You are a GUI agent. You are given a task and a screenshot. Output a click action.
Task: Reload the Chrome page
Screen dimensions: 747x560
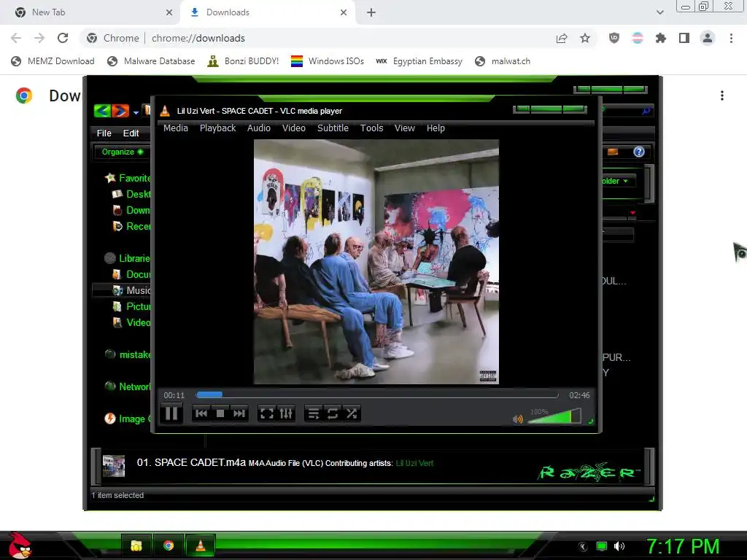point(63,38)
